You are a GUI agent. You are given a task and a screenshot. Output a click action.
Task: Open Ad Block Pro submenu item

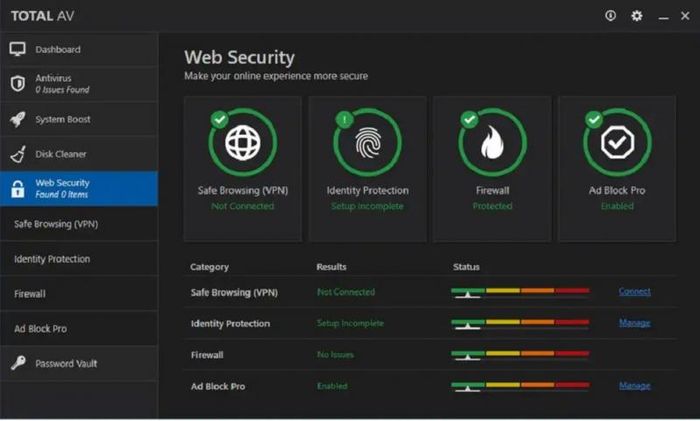tap(79, 329)
